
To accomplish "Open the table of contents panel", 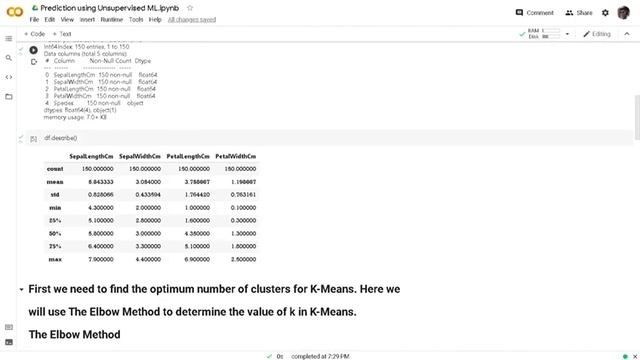I will click(x=9, y=38).
